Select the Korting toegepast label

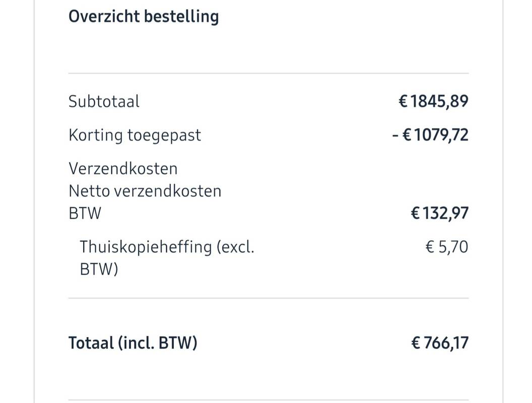pyautogui.click(x=135, y=136)
